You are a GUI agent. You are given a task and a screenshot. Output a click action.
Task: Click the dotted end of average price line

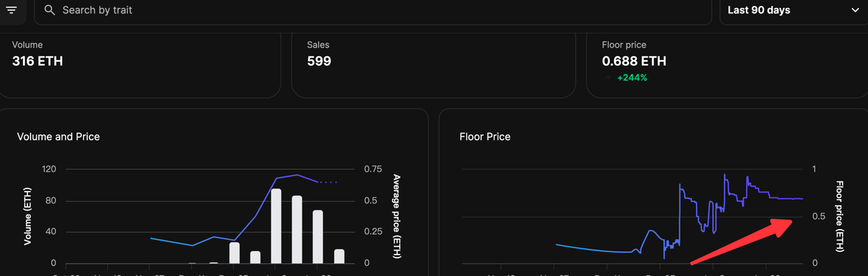click(x=328, y=182)
